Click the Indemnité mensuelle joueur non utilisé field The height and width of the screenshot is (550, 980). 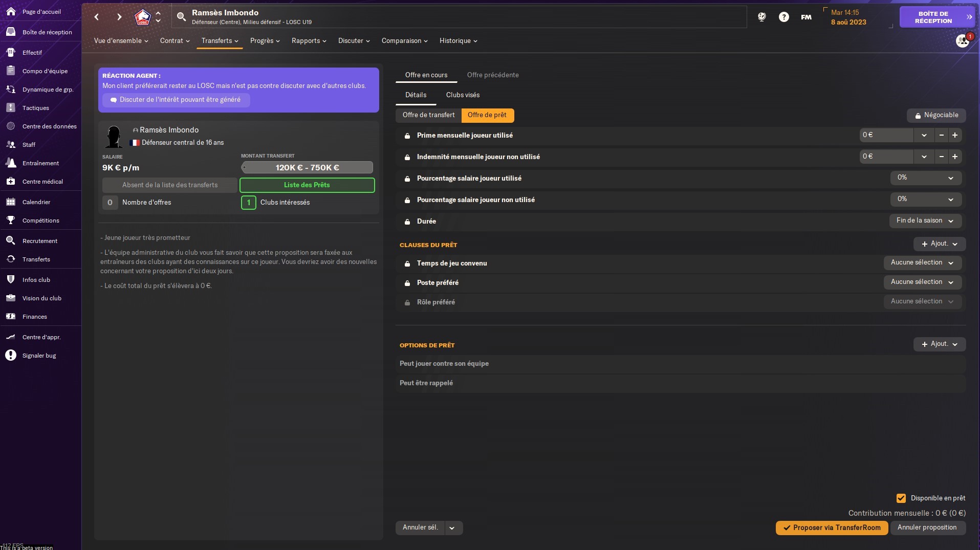click(886, 157)
